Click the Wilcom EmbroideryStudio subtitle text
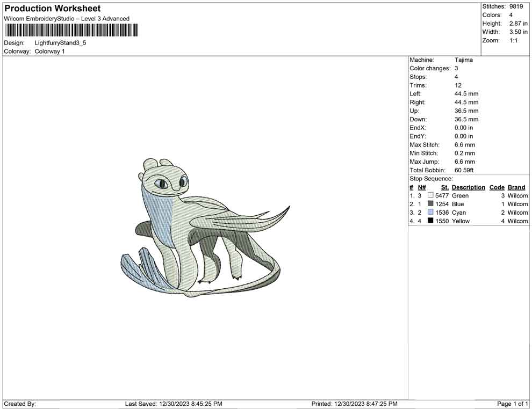The width and height of the screenshot is (532, 409). (67, 19)
